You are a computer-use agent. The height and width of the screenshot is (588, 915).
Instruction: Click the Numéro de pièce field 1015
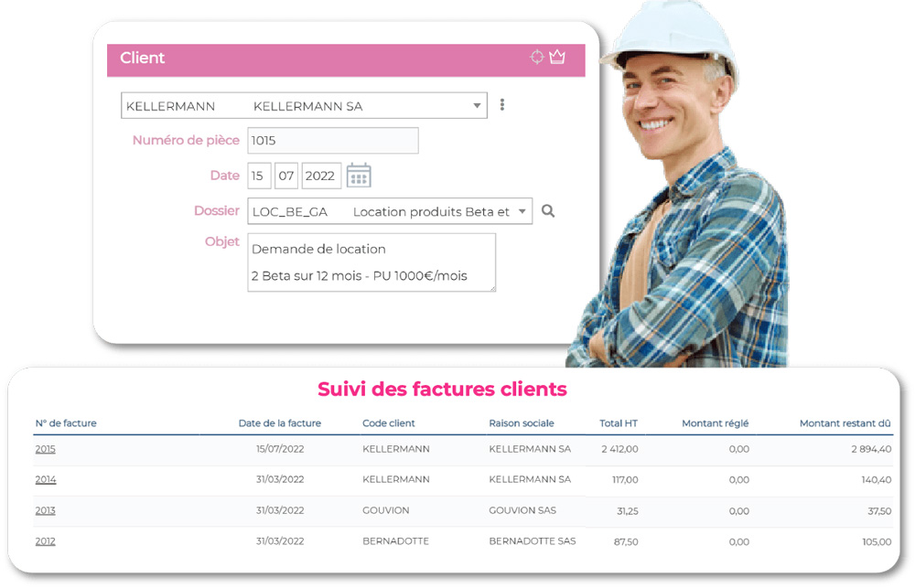333,141
